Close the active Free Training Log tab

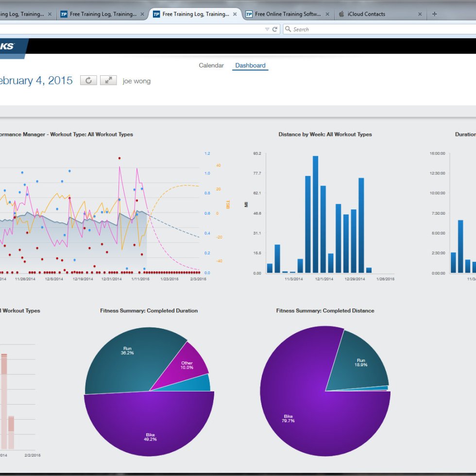235,14
